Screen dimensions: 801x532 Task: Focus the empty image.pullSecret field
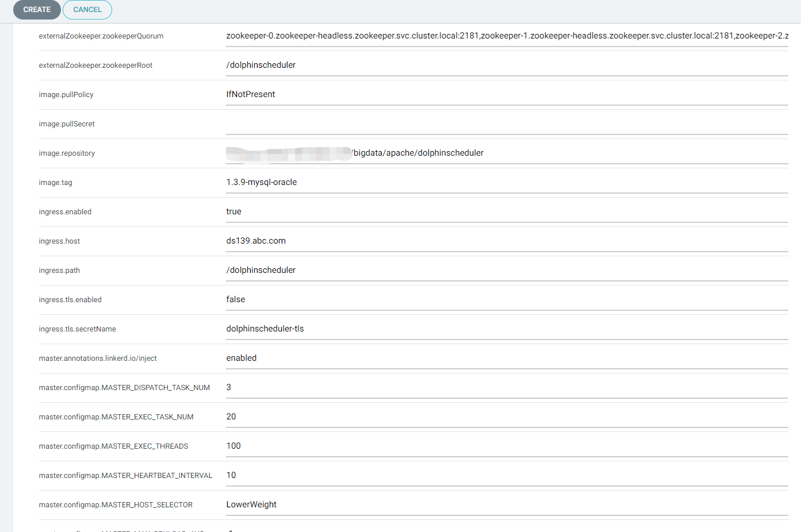(506, 124)
